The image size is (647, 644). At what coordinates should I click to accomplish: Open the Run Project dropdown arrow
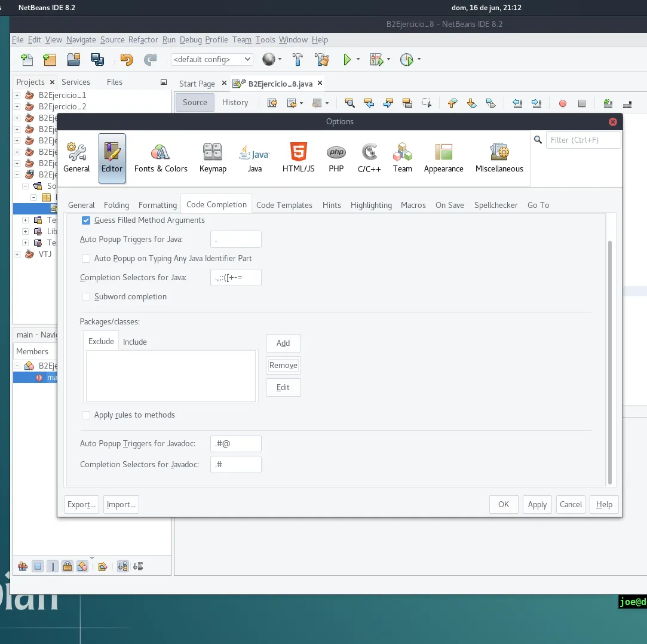[358, 59]
